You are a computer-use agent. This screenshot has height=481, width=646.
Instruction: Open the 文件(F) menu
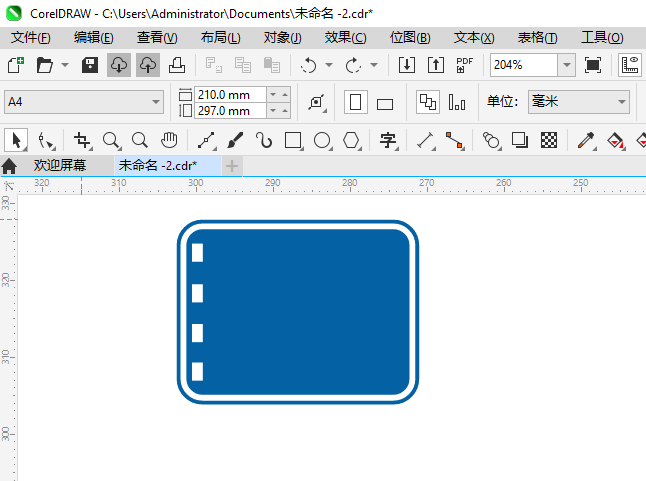31,37
